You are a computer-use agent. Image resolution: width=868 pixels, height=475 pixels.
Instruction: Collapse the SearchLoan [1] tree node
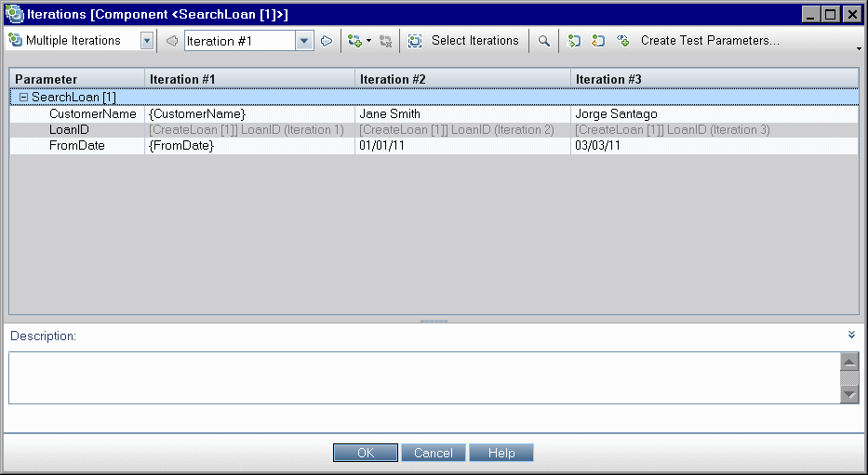pos(24,97)
